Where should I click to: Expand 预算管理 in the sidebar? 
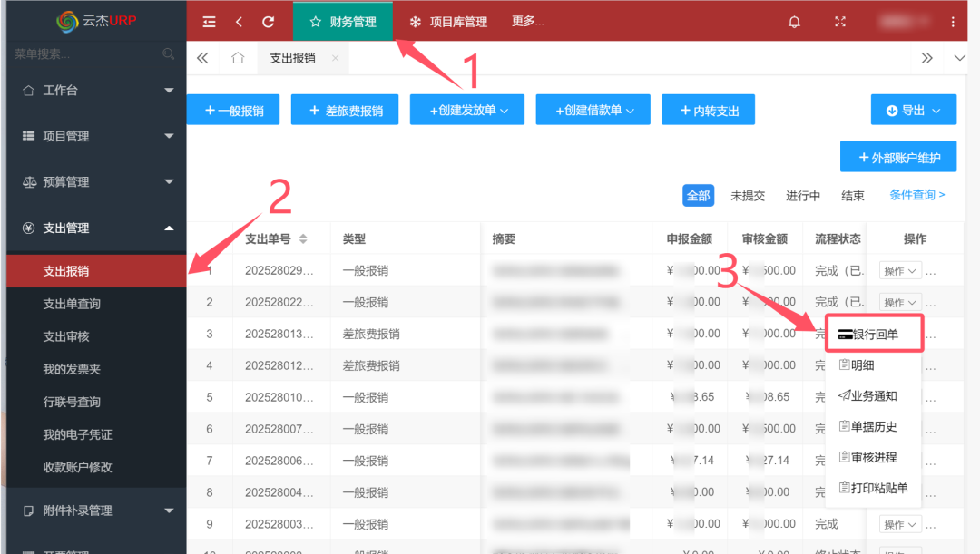[96, 182]
